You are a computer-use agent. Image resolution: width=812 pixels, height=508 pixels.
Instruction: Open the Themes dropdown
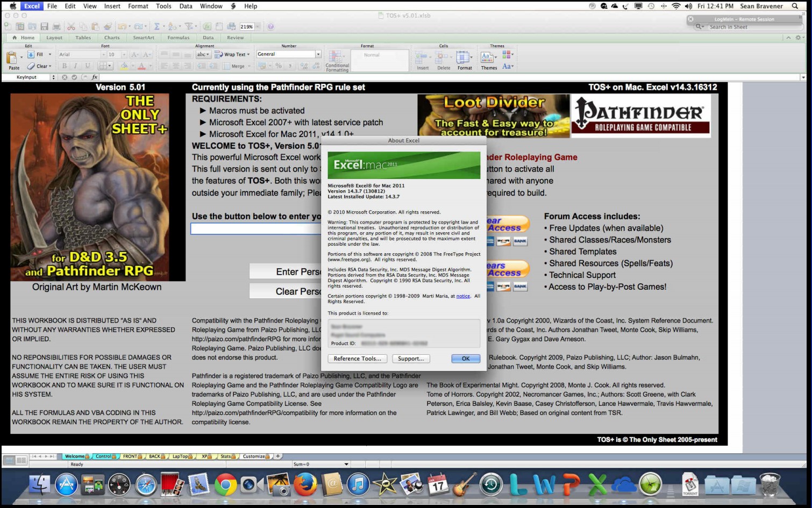coord(488,59)
